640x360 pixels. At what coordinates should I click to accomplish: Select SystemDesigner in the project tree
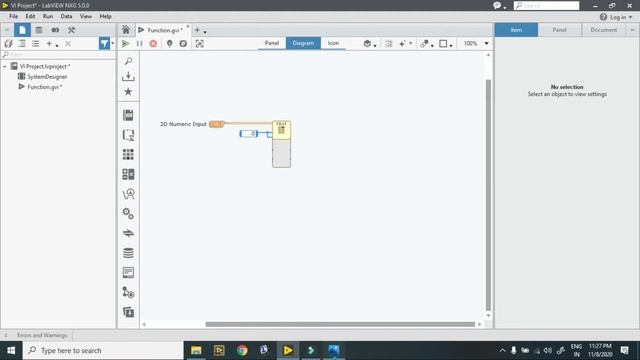pyautogui.click(x=47, y=77)
